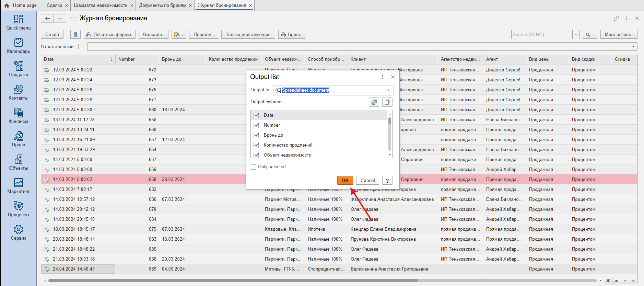This screenshot has width=644, height=286.
Task: Click the Search input field
Action: click(541, 34)
